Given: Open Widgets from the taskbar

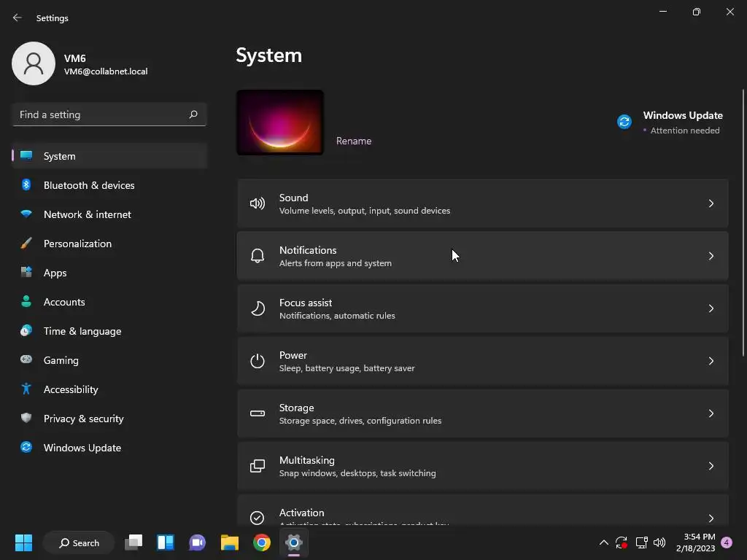Looking at the screenshot, I should click(166, 542).
